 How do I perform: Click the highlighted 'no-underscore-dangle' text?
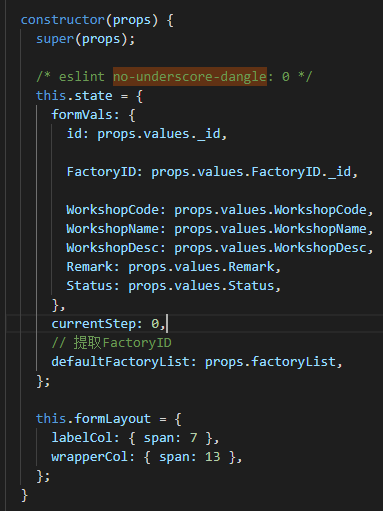point(190,77)
